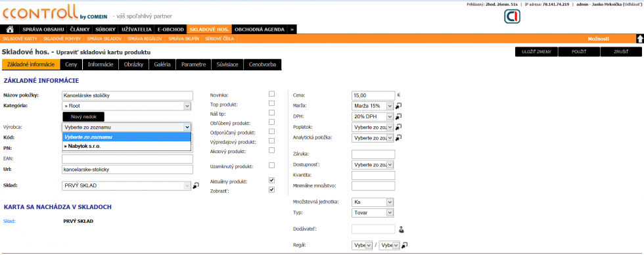This screenshot has height=255, width=644.
Task: Click the Nový nadok button
Action: 83,116
